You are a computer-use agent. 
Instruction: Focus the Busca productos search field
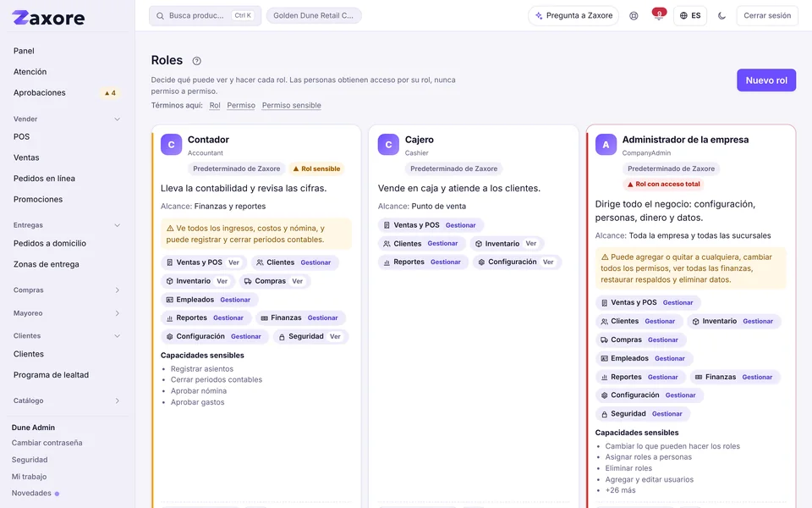205,15
